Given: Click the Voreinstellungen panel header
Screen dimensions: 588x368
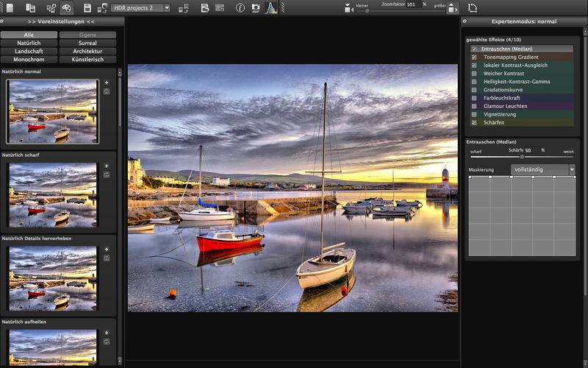Looking at the screenshot, I should 61,21.
